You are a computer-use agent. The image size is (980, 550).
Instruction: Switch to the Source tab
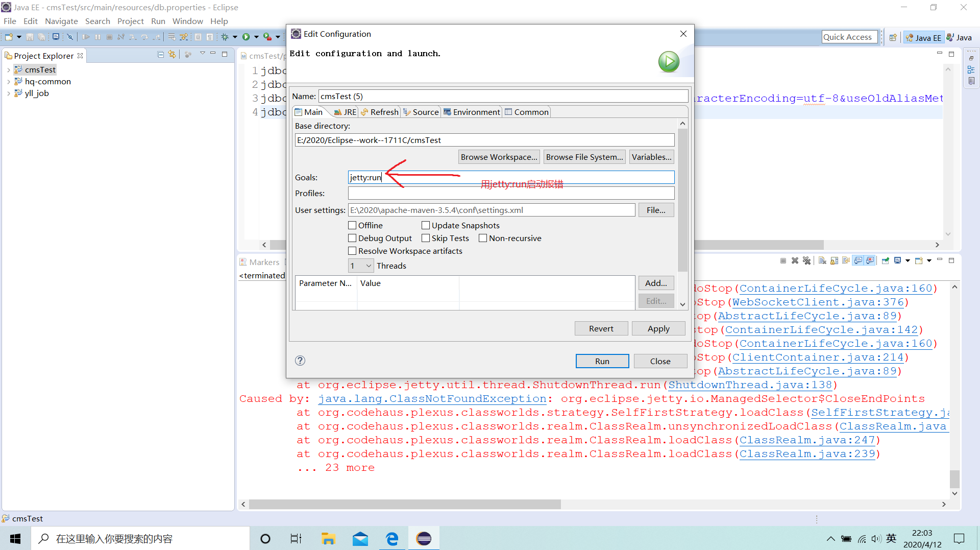[421, 112]
